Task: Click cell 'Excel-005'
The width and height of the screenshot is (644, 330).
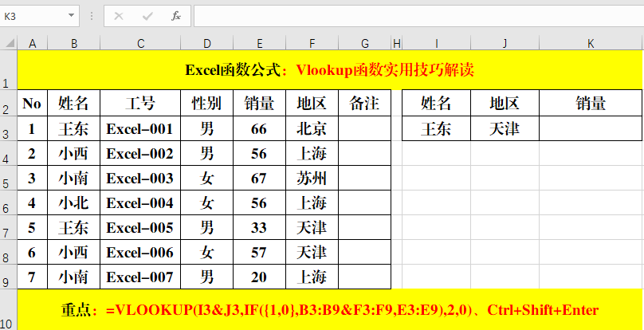Action: pos(140,227)
